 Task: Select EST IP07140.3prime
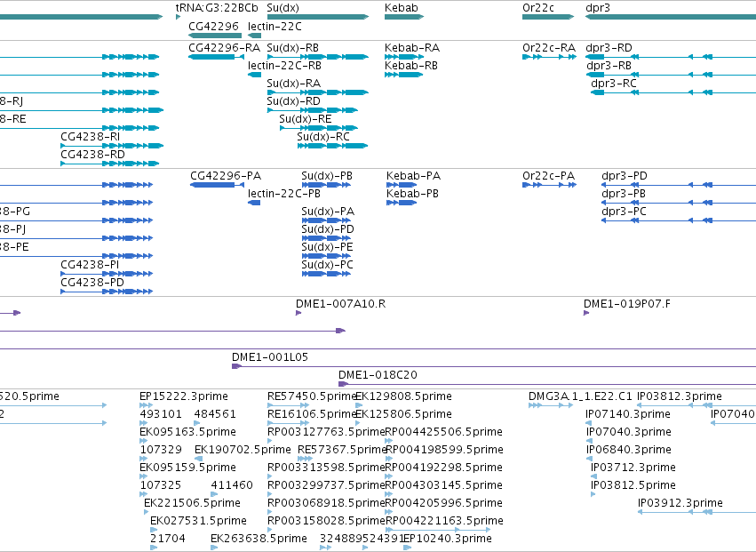(x=589, y=424)
